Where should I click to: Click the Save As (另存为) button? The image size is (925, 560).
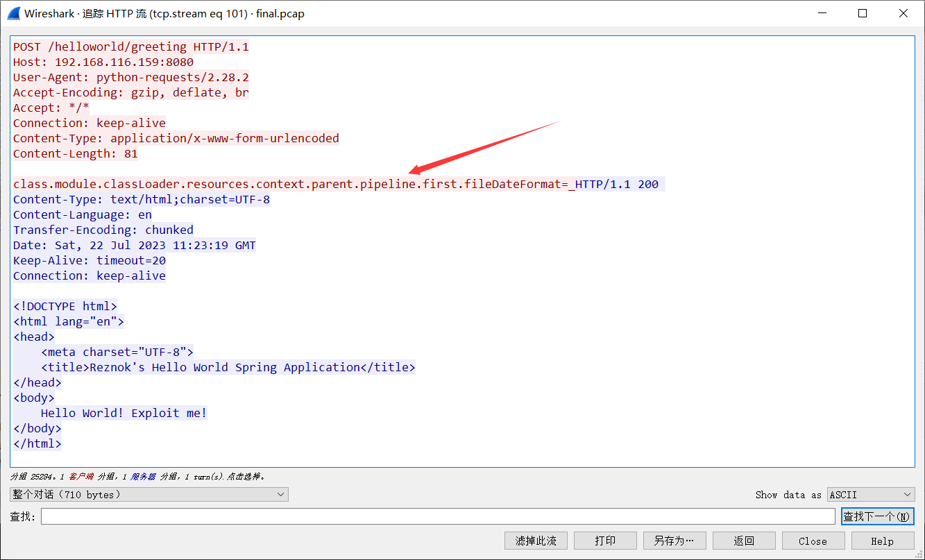(674, 541)
